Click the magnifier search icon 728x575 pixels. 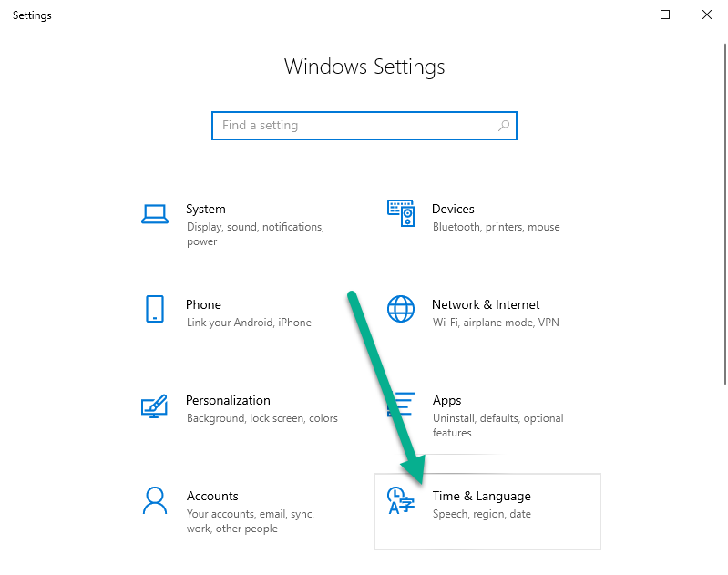pos(504,126)
